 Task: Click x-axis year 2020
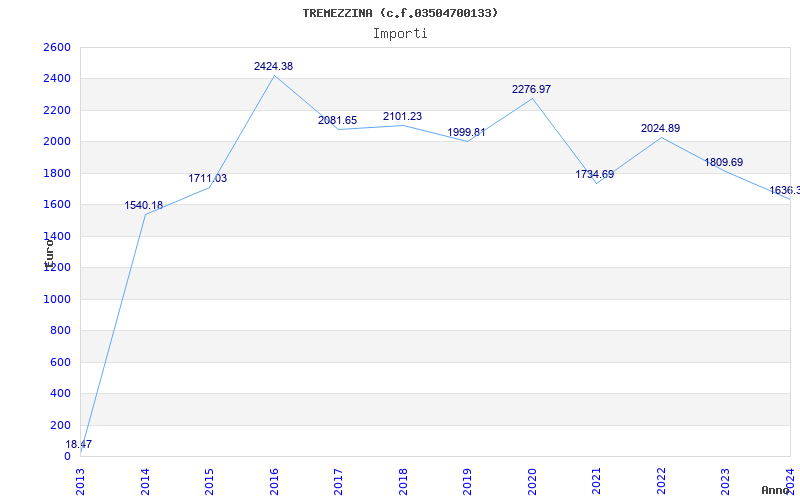tap(533, 481)
